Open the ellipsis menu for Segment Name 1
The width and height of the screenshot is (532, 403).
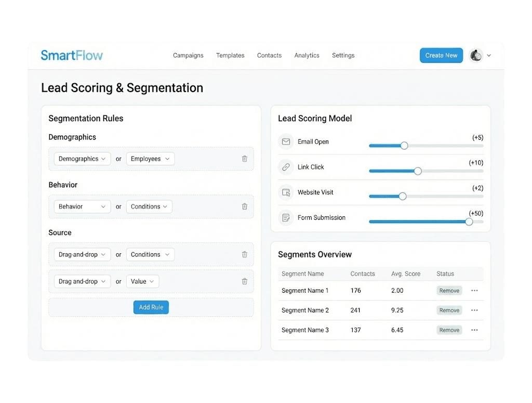(474, 291)
